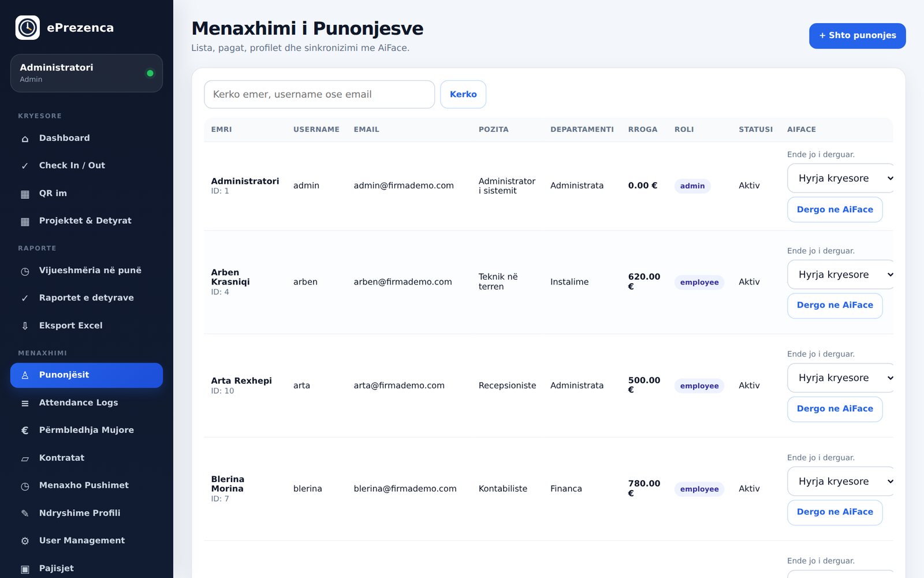Click the STATUSI column header

(756, 129)
